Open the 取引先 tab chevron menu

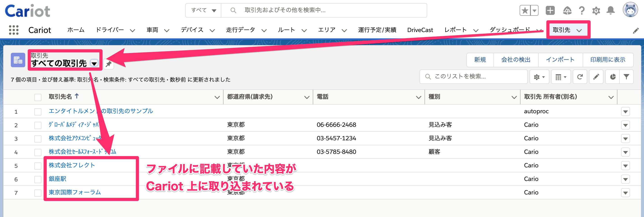tap(579, 30)
